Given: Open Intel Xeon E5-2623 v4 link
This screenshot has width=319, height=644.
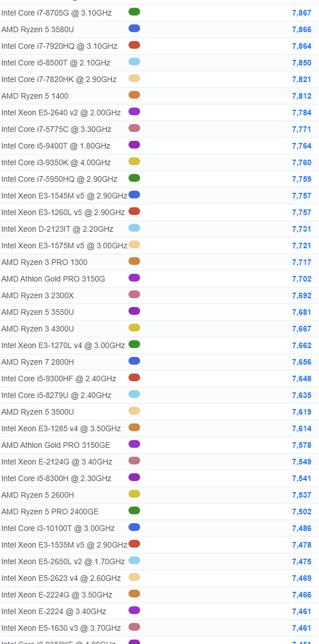Looking at the screenshot, I should tap(61, 578).
